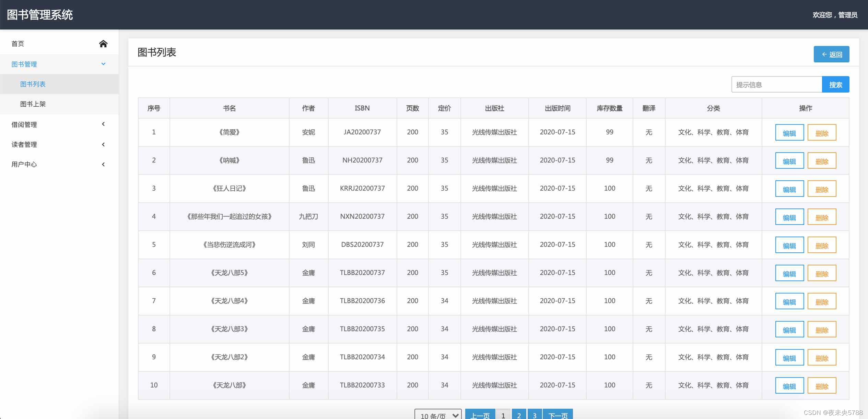Edit the 《天龙八部》 row 10
This screenshot has width=868, height=419.
[x=789, y=386]
